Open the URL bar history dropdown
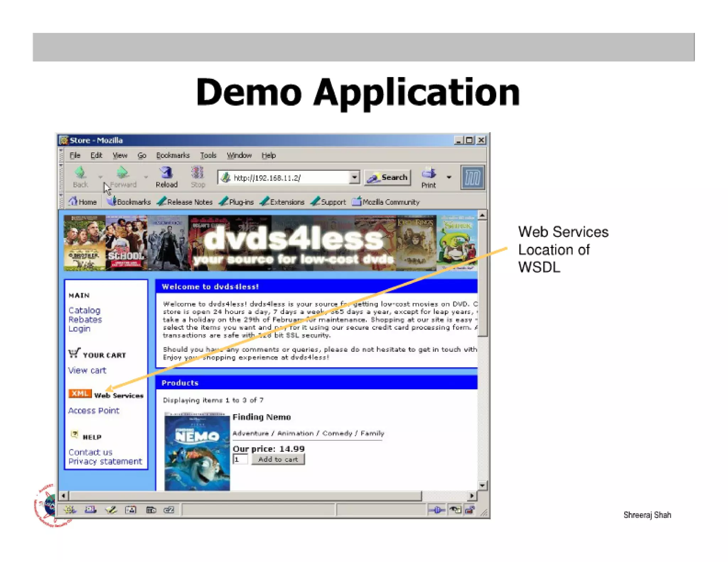Image resolution: width=728 pixels, height=562 pixels. point(354,177)
